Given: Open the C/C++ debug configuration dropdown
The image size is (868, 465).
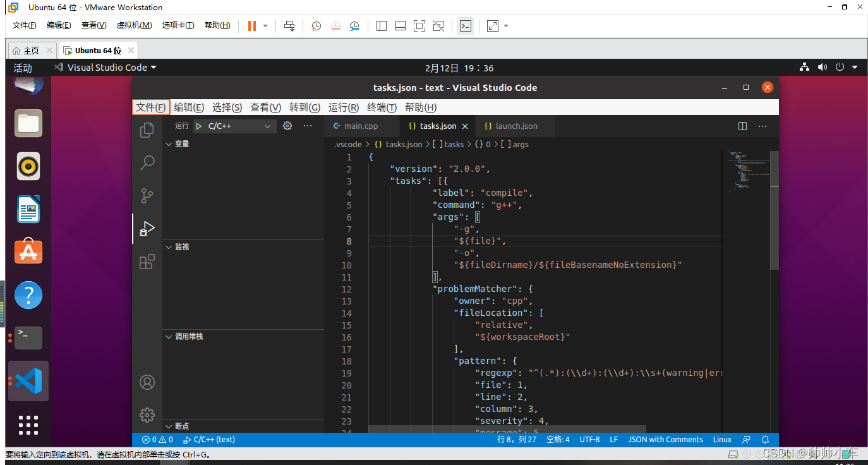Looking at the screenshot, I should (x=234, y=126).
